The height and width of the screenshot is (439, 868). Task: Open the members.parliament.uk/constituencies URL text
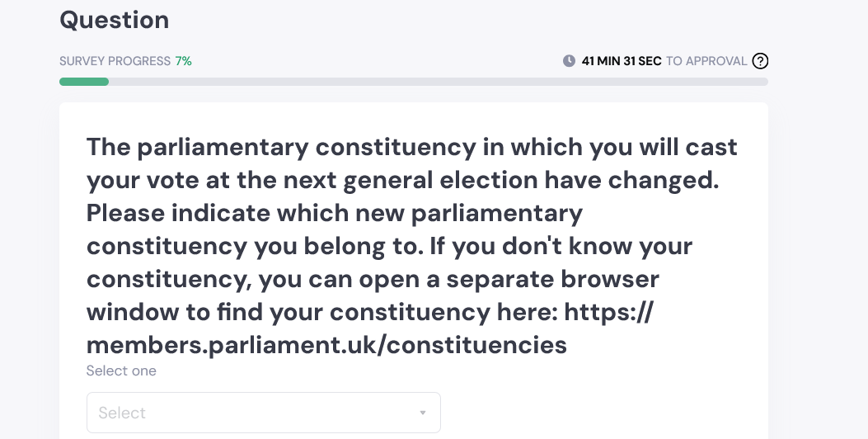point(326,345)
